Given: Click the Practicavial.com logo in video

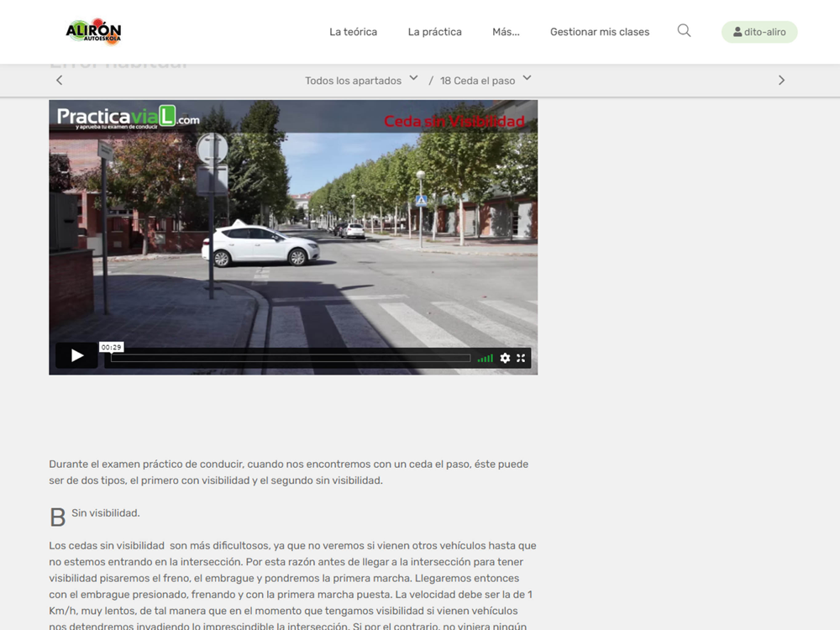Looking at the screenshot, I should 128,118.
